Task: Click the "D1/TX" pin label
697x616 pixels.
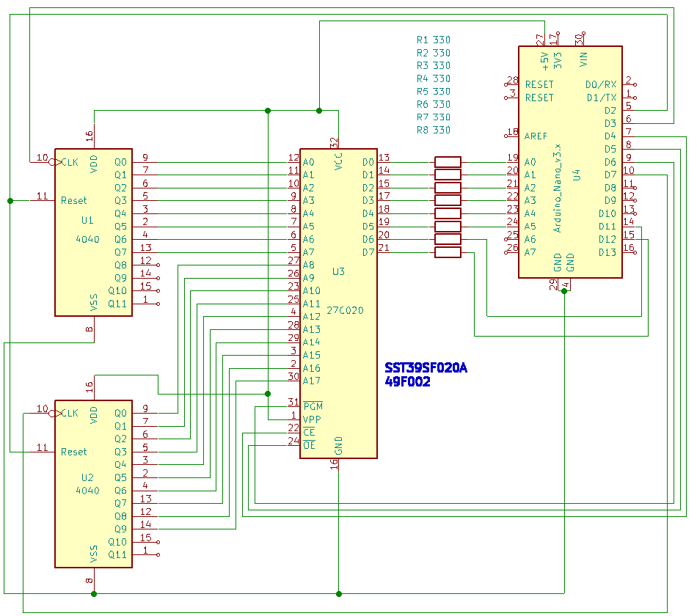Action: pos(602,98)
